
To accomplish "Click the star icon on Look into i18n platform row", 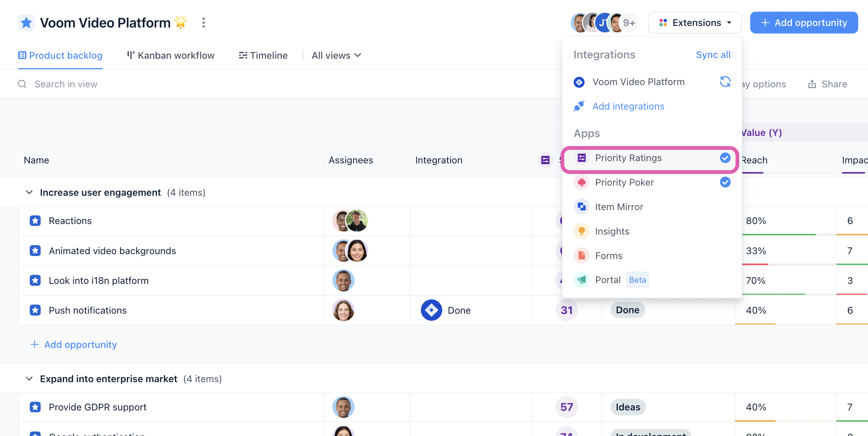I will point(35,281).
